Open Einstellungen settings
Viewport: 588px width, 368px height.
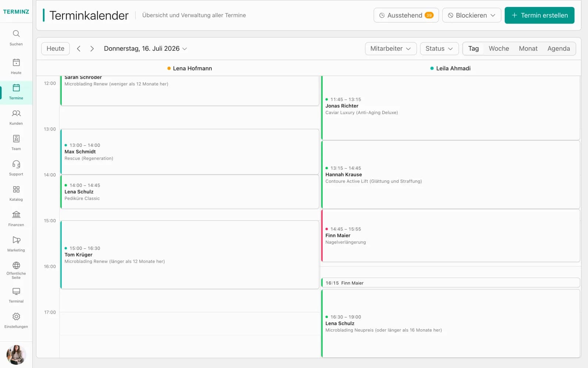click(x=16, y=321)
